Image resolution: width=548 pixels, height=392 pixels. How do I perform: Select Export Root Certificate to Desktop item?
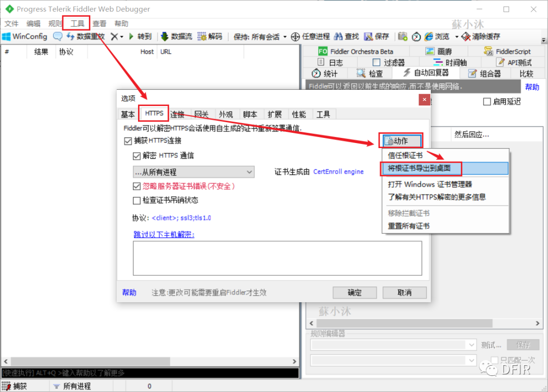446,168
